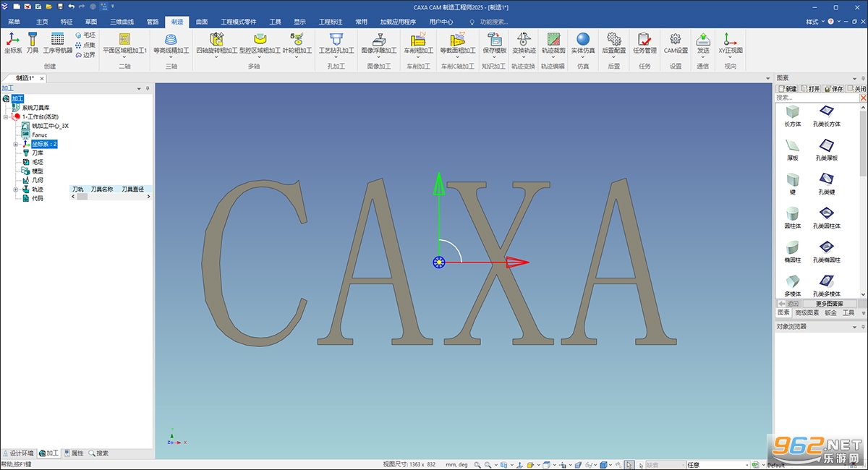Expand dropdown under 实体仿真
This screenshot has width=868, height=470.
pos(583,58)
